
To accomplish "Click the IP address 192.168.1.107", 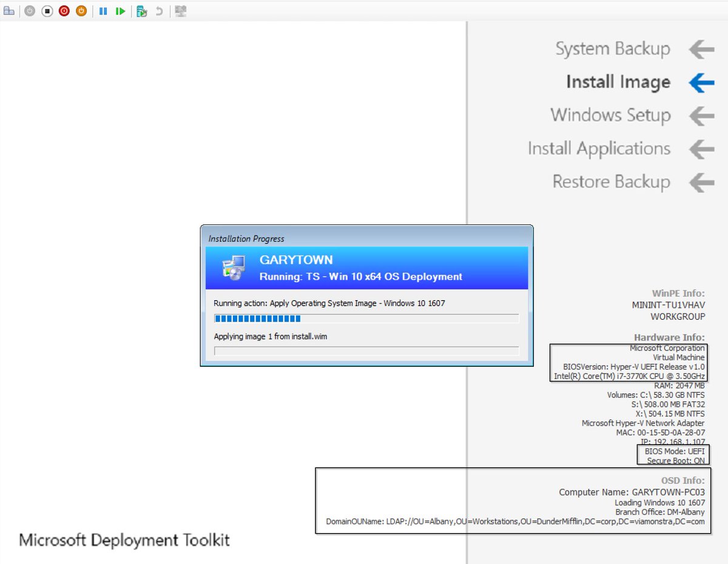I will click(673, 442).
